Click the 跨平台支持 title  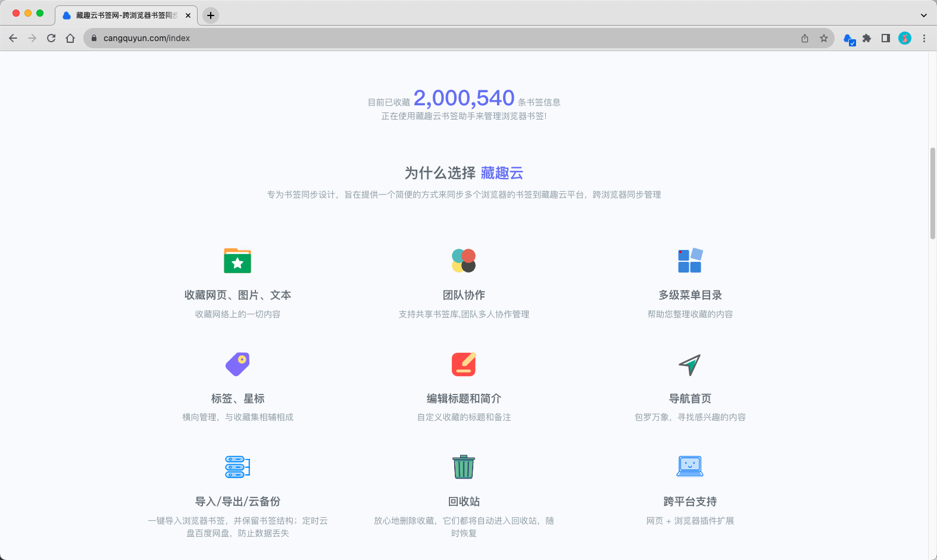tap(690, 502)
